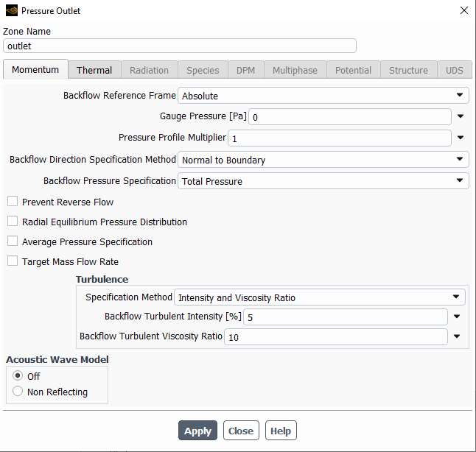Open the Pressure Profile Multiplier options arrow

(x=460, y=138)
